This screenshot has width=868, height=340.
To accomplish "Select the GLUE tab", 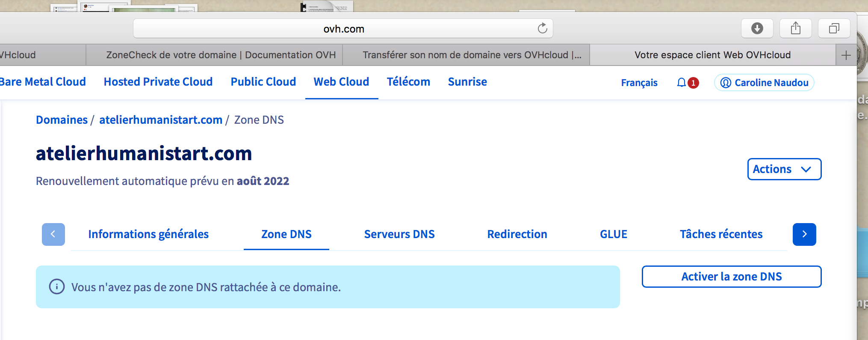I will 613,234.
